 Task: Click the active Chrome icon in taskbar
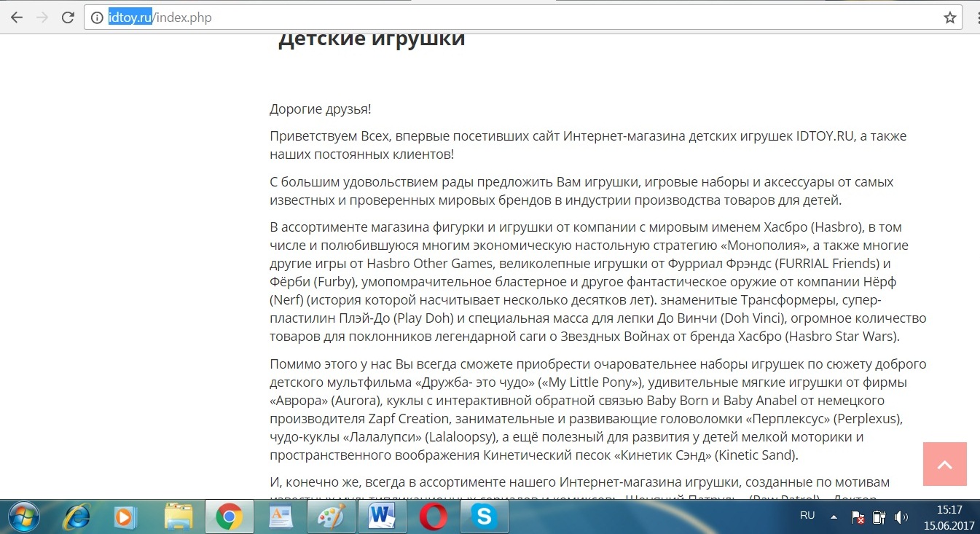(230, 517)
